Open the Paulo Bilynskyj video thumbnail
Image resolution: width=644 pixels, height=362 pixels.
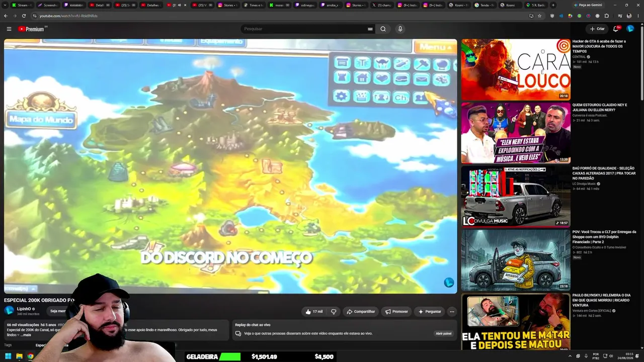click(x=516, y=322)
